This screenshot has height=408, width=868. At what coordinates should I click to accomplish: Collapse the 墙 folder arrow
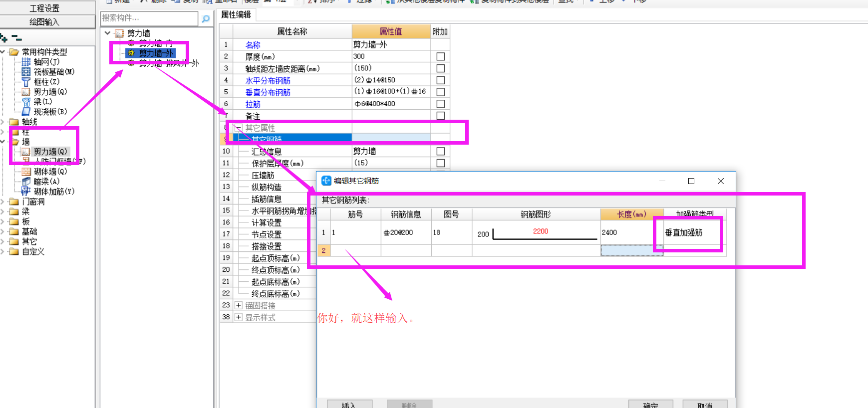(x=3, y=142)
